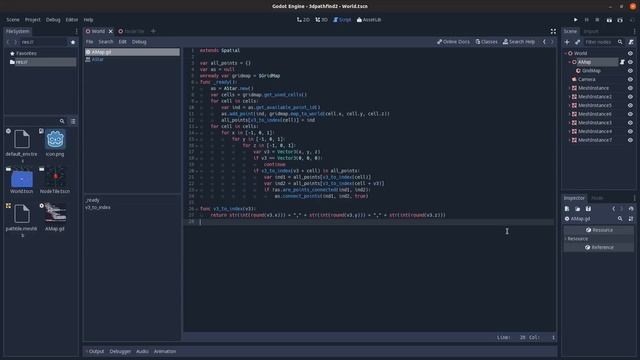Expand the MeshInstance2 node

click(x=570, y=97)
